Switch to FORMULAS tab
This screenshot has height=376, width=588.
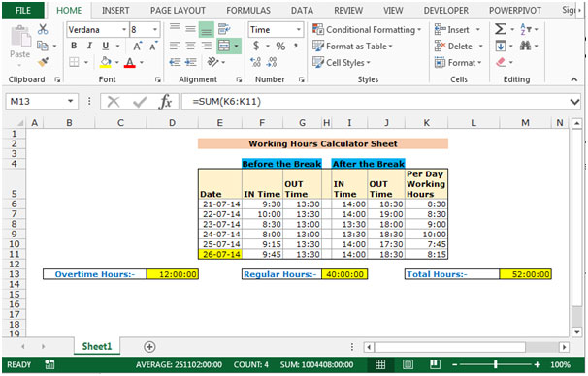click(248, 11)
